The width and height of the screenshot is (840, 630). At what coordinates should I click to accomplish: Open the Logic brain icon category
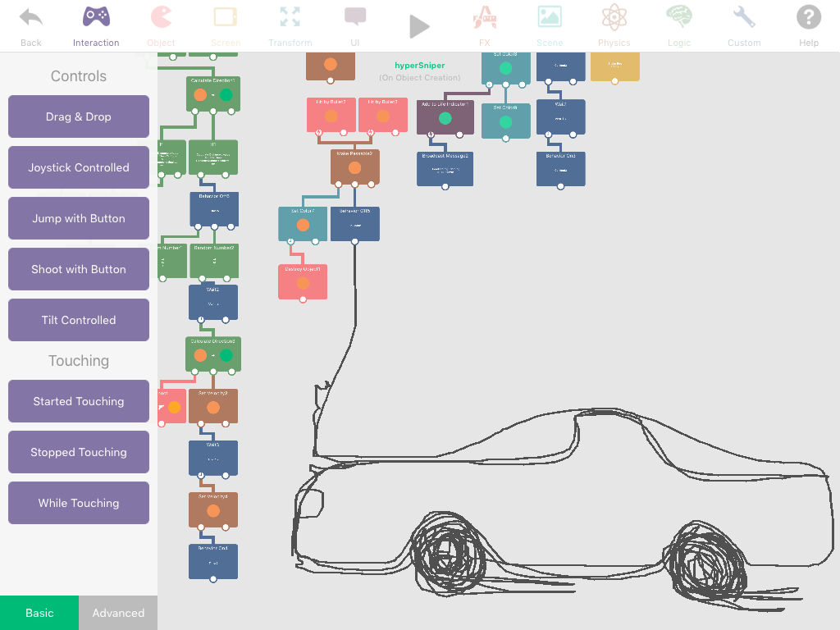(x=678, y=25)
